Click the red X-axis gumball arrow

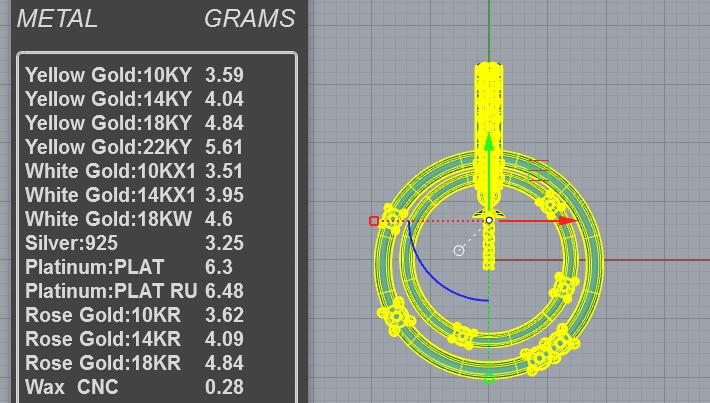(566, 221)
